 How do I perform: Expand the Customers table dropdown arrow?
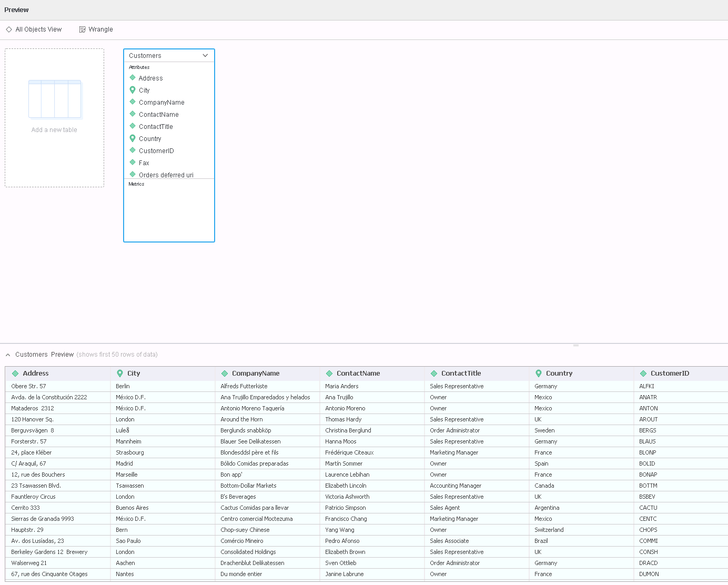205,55
